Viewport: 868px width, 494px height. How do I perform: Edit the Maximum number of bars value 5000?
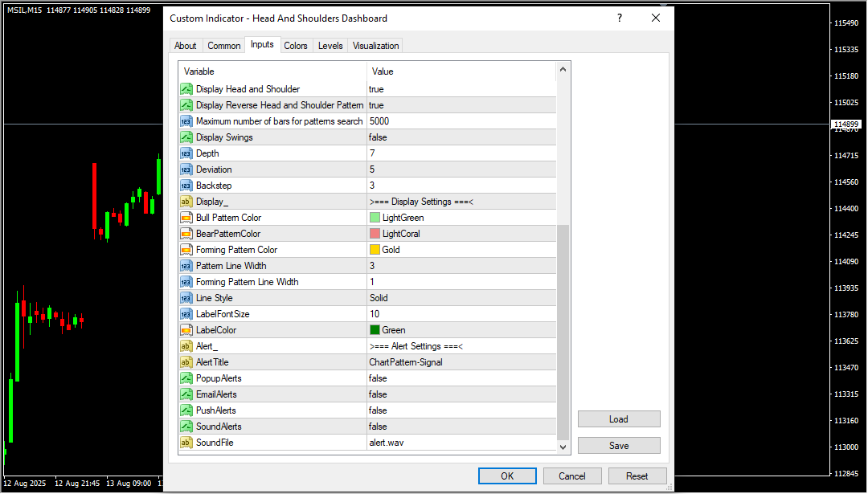(461, 121)
